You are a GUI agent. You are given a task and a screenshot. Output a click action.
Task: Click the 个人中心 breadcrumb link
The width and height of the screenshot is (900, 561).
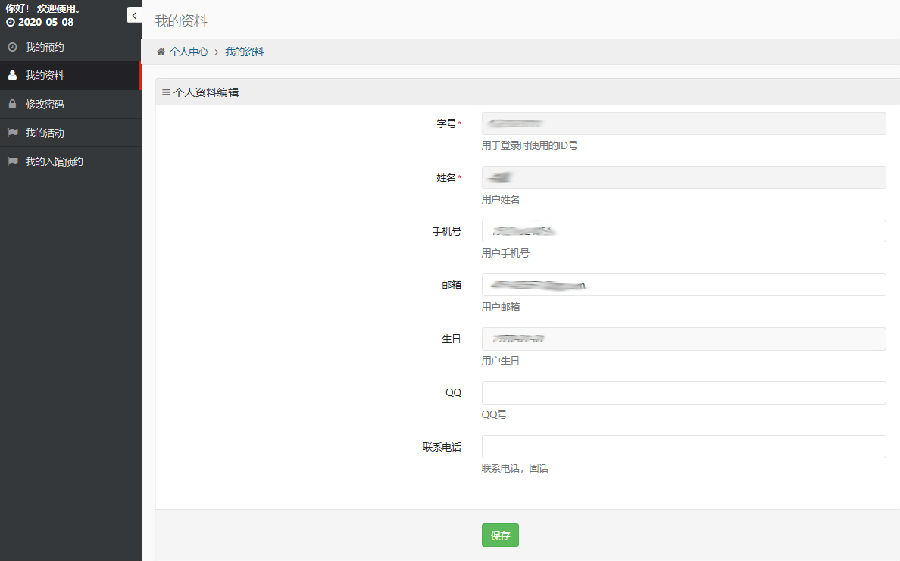189,51
